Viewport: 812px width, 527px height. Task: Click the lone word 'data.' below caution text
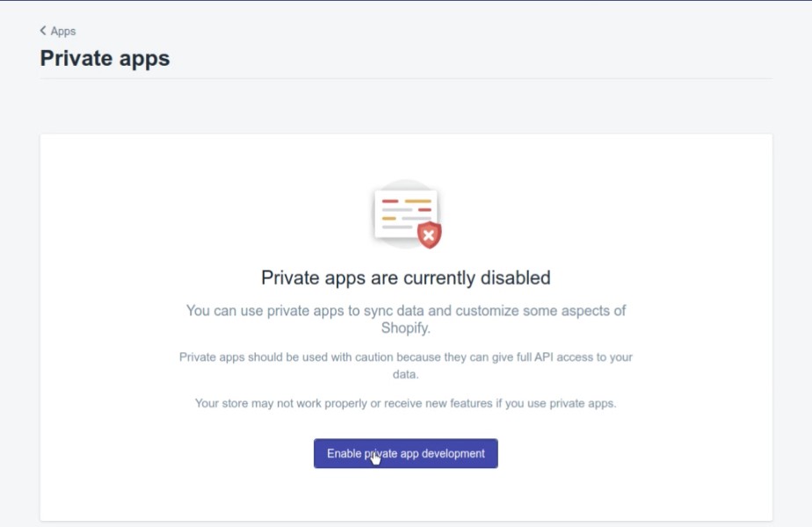pos(405,374)
